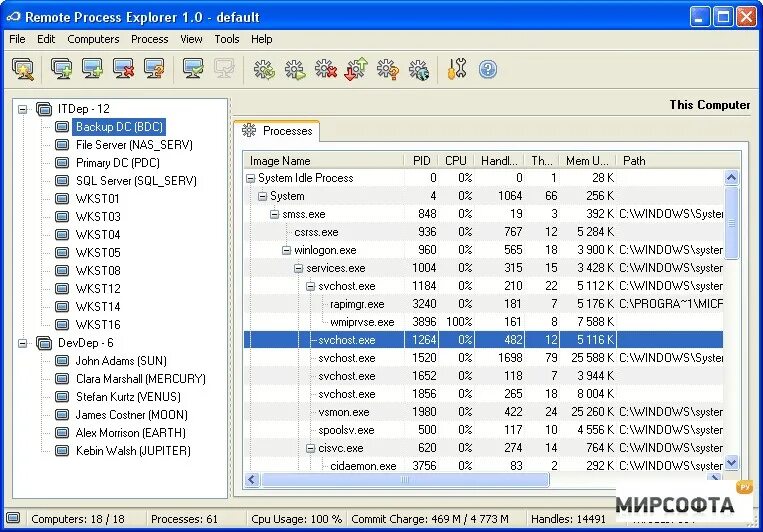Click the computer icon in the status bar
763x532 pixels.
click(x=13, y=518)
